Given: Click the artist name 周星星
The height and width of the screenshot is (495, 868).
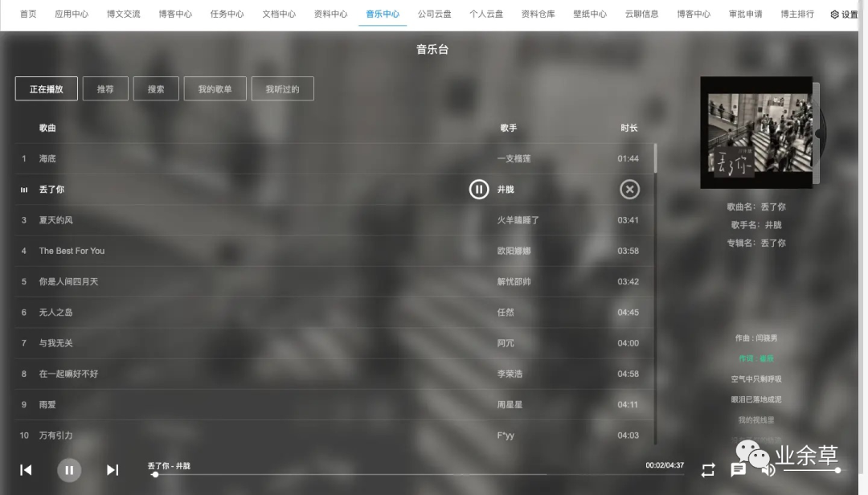Looking at the screenshot, I should pyautogui.click(x=510, y=405).
